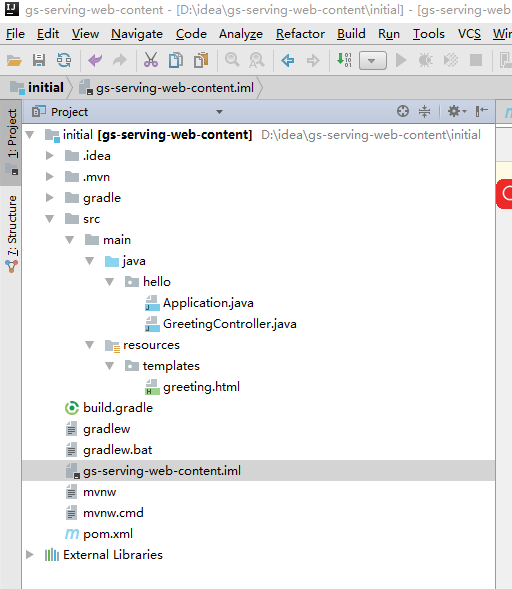Image resolution: width=512 pixels, height=589 pixels.
Task: Collapse the src folder
Action: [50, 219]
